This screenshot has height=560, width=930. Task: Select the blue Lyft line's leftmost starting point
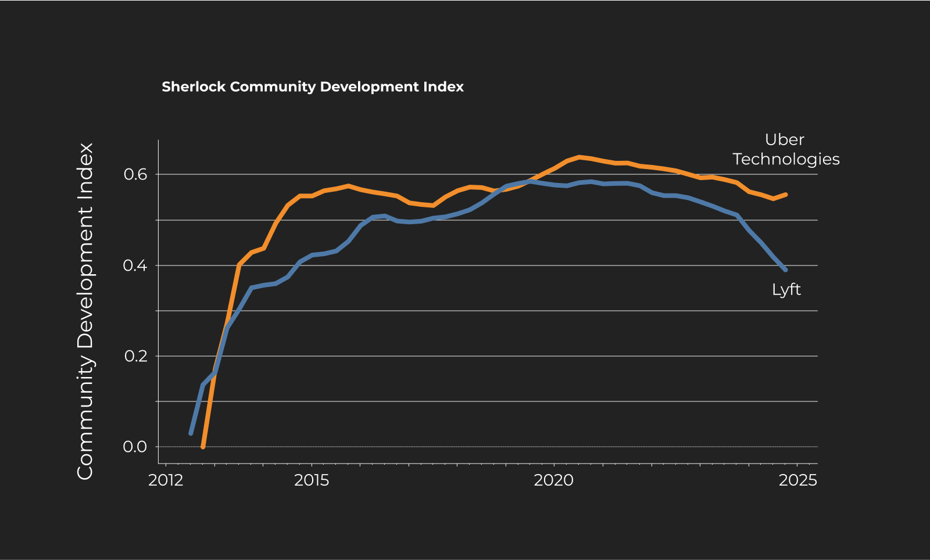pos(191,433)
